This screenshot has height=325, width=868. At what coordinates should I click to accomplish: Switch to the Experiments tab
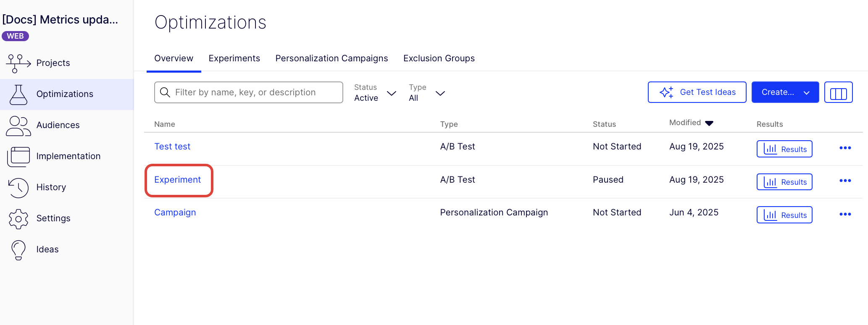point(234,58)
